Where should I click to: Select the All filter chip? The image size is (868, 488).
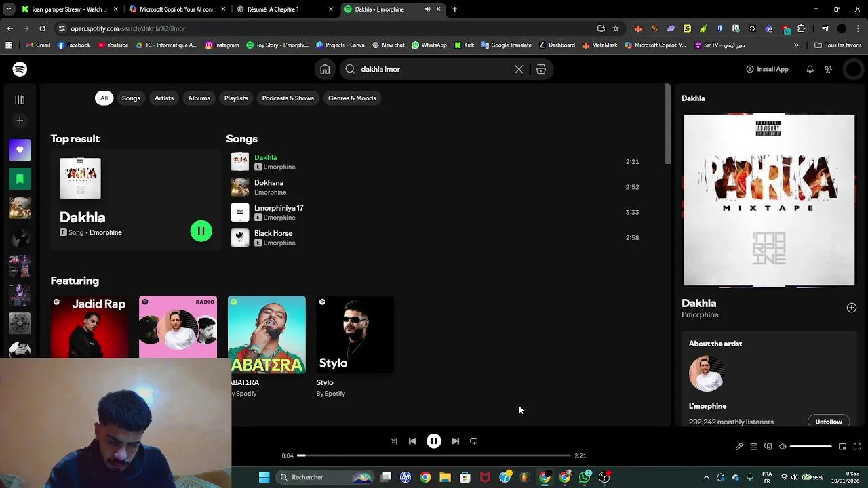pyautogui.click(x=104, y=98)
